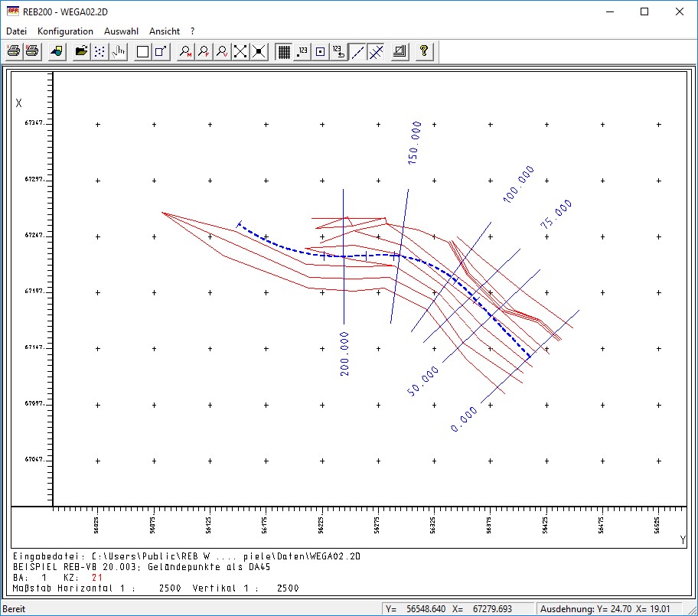Click the stacked frames toolbar icon
The width and height of the screenshot is (698, 616).
coord(400,51)
